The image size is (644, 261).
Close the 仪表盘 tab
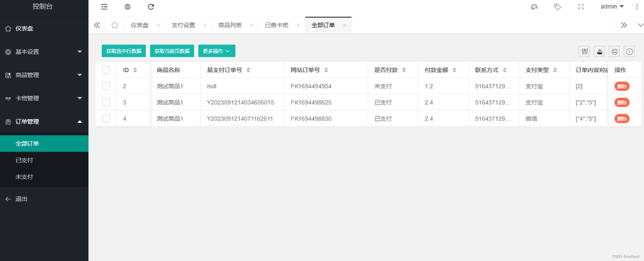click(x=158, y=25)
